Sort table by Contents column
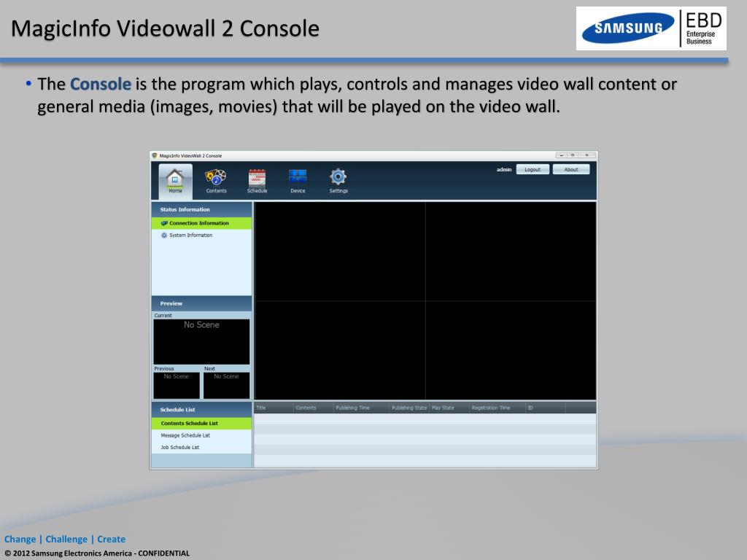The height and width of the screenshot is (560, 747). click(312, 408)
